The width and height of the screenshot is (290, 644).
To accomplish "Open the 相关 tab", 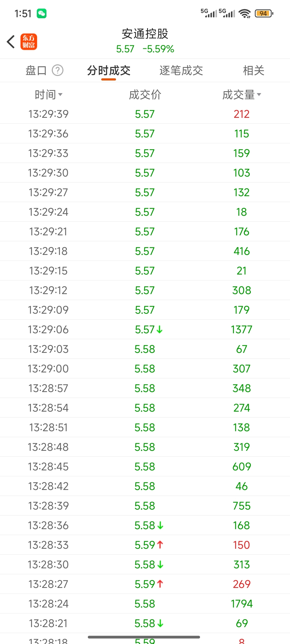I will coord(254,71).
